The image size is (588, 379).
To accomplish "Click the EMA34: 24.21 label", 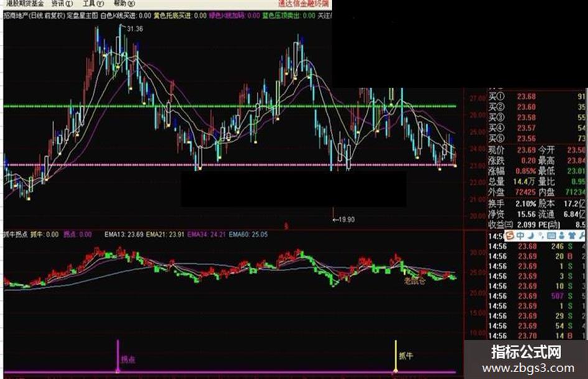I will [206, 235].
